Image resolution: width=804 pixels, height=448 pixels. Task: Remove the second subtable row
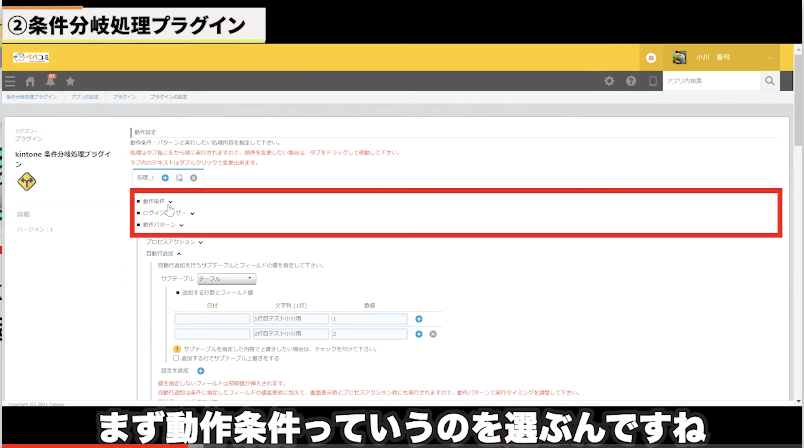433,333
